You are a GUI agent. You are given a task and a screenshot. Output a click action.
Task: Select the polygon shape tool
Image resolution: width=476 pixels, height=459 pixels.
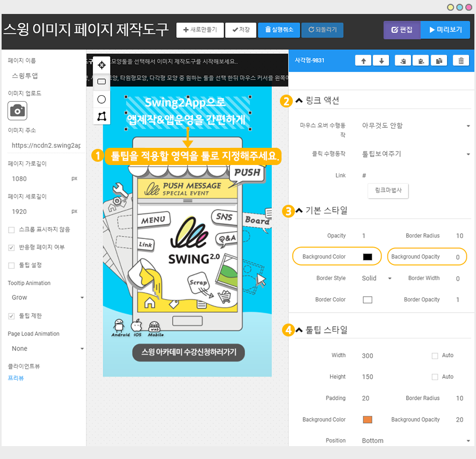(x=101, y=116)
